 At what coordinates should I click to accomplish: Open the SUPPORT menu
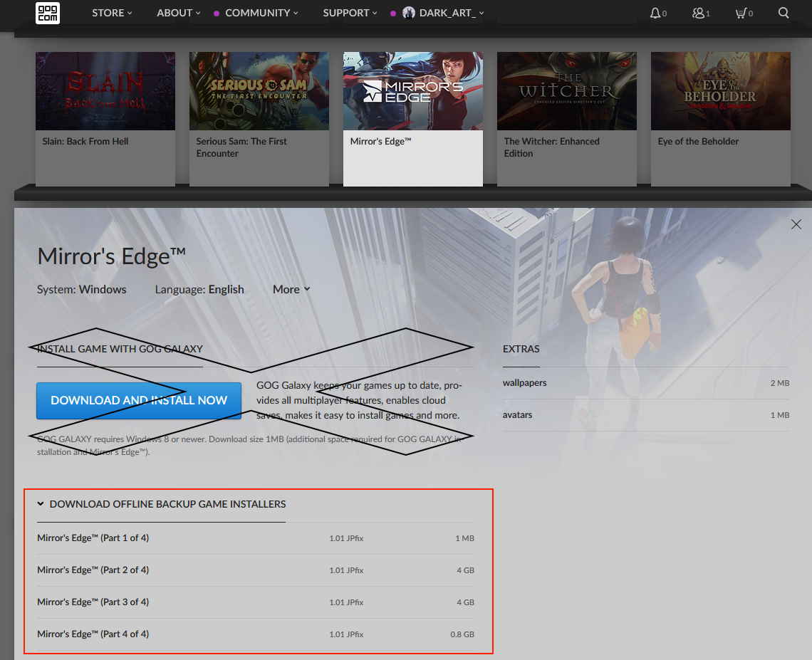pos(350,13)
